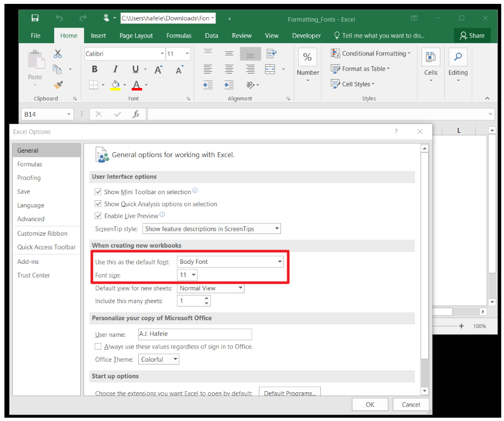Select Proofing in Excel Options sidebar
The height and width of the screenshot is (421, 504).
(x=46, y=178)
